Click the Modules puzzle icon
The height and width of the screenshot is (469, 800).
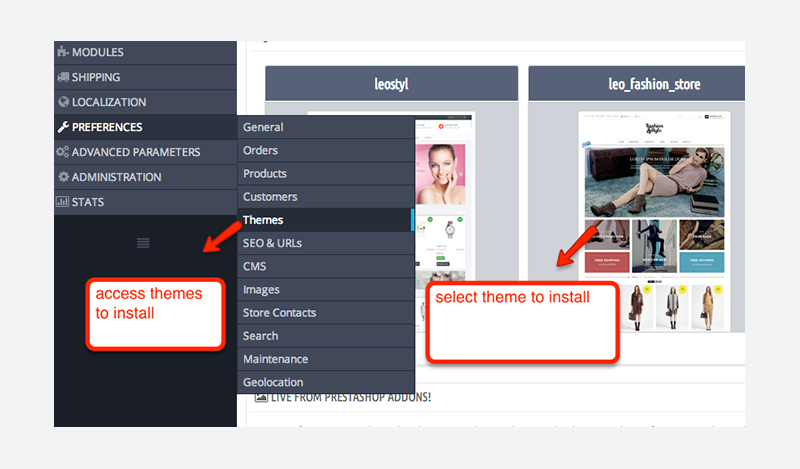pyautogui.click(x=63, y=52)
